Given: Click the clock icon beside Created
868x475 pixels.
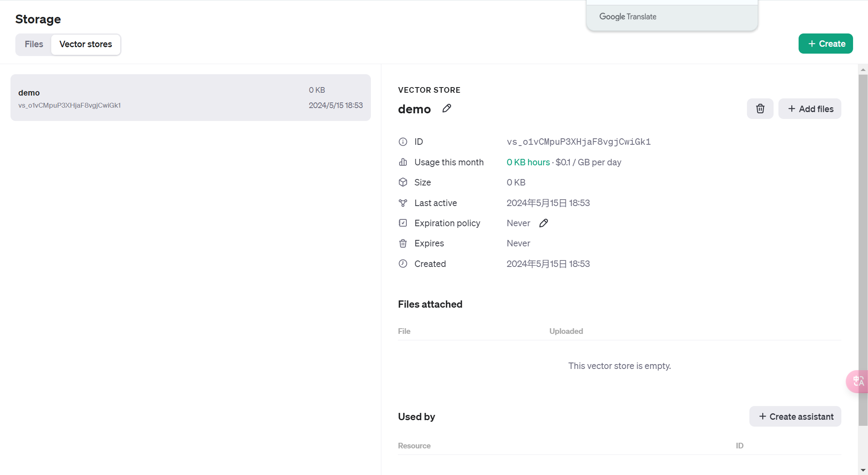Looking at the screenshot, I should 403,264.
